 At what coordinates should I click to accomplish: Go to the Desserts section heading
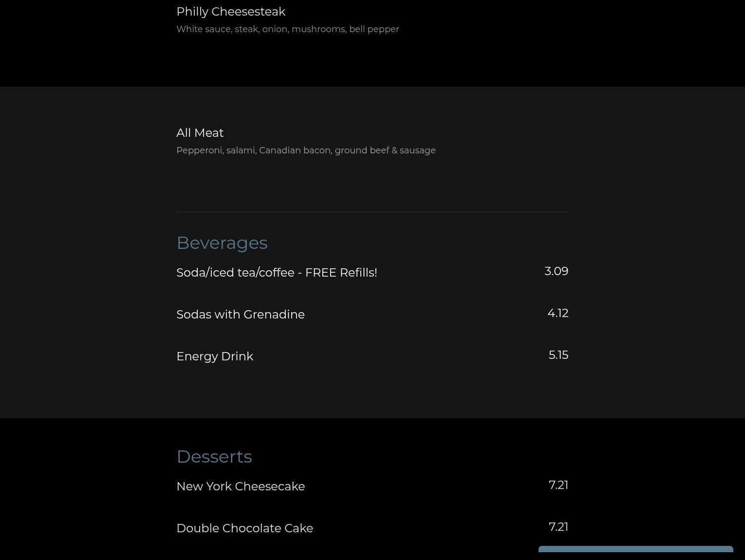coord(214,457)
